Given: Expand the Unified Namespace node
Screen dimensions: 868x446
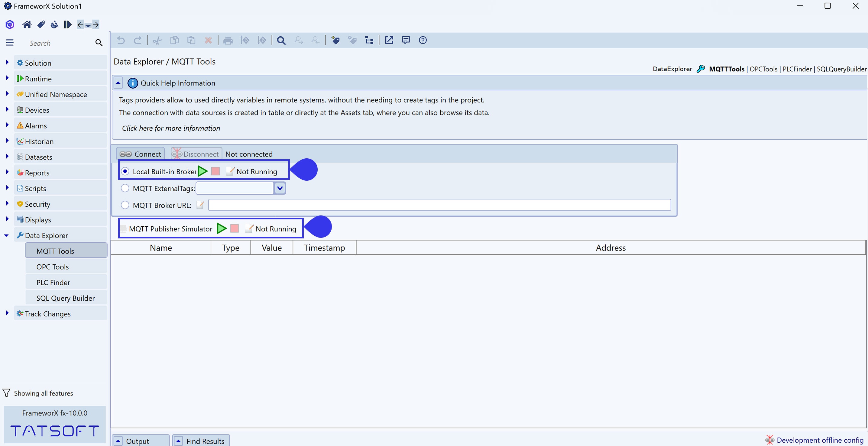Looking at the screenshot, I should pos(7,94).
